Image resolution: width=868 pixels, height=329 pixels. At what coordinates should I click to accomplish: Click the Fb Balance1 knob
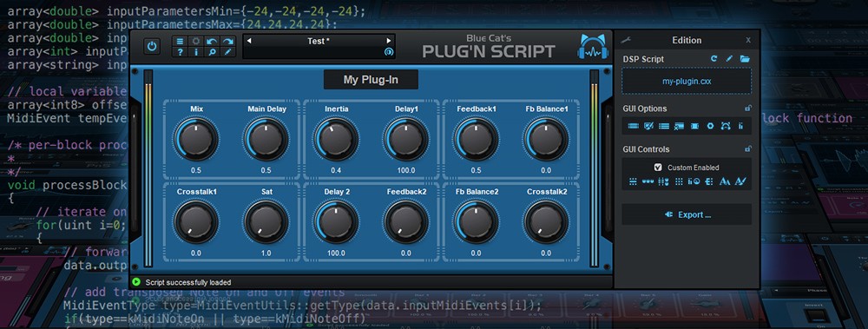(546, 140)
